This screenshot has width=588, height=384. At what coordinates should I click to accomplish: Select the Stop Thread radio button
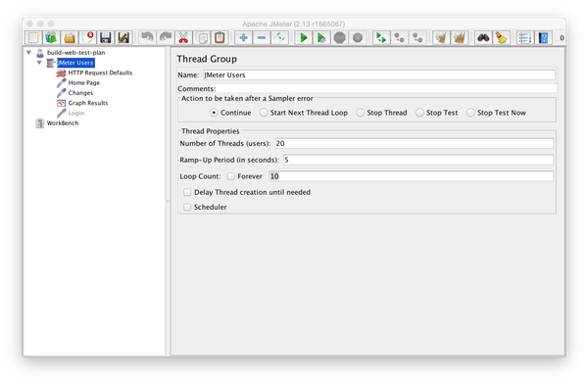(360, 113)
